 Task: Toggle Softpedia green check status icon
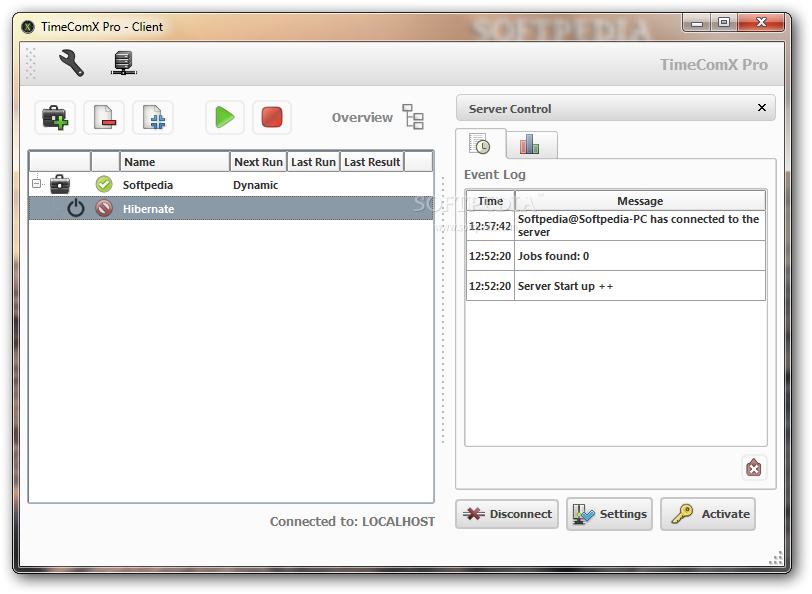(x=104, y=184)
